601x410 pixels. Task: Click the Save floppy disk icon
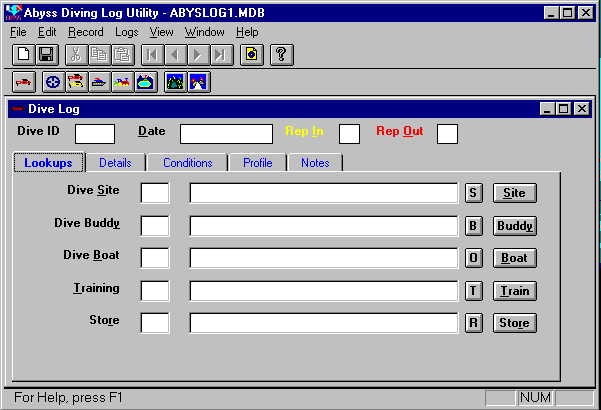[47, 54]
